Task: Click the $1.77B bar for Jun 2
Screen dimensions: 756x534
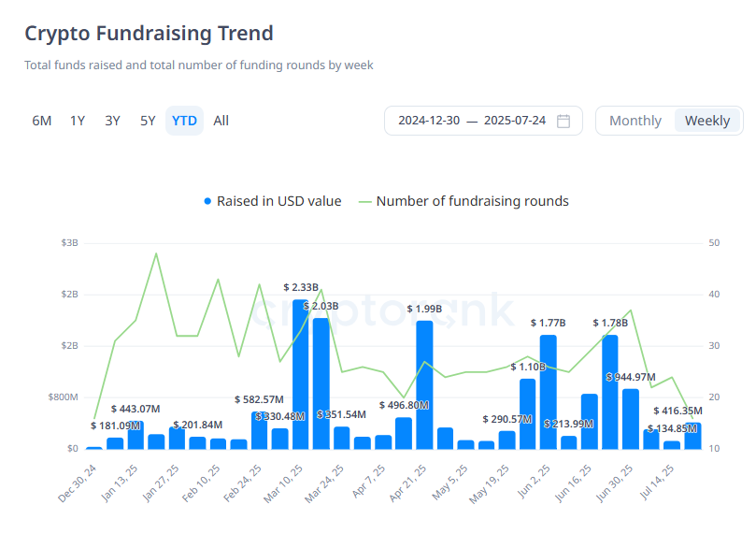Action: (x=549, y=391)
